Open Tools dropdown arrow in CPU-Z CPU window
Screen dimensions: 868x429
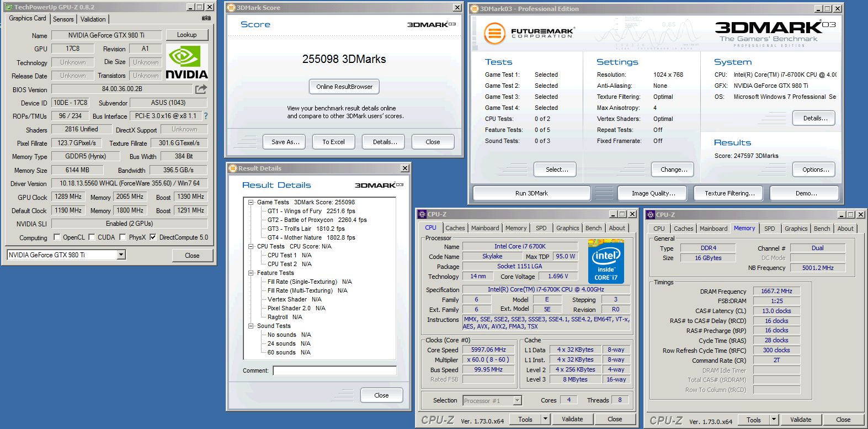(545, 419)
